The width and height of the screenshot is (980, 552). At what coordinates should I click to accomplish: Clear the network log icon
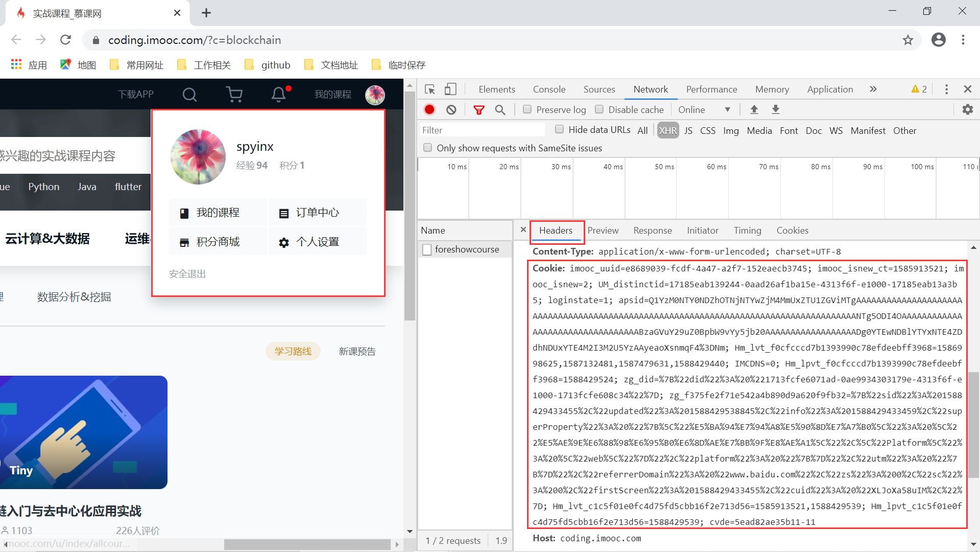(451, 109)
